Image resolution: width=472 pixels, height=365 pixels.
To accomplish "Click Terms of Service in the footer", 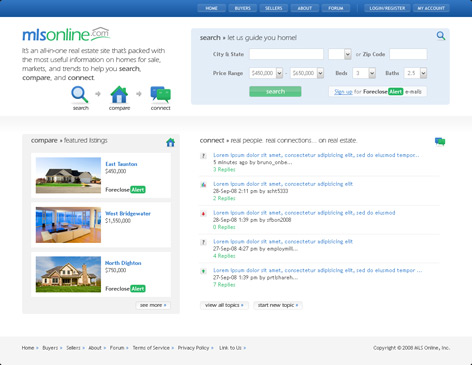I will [151, 348].
